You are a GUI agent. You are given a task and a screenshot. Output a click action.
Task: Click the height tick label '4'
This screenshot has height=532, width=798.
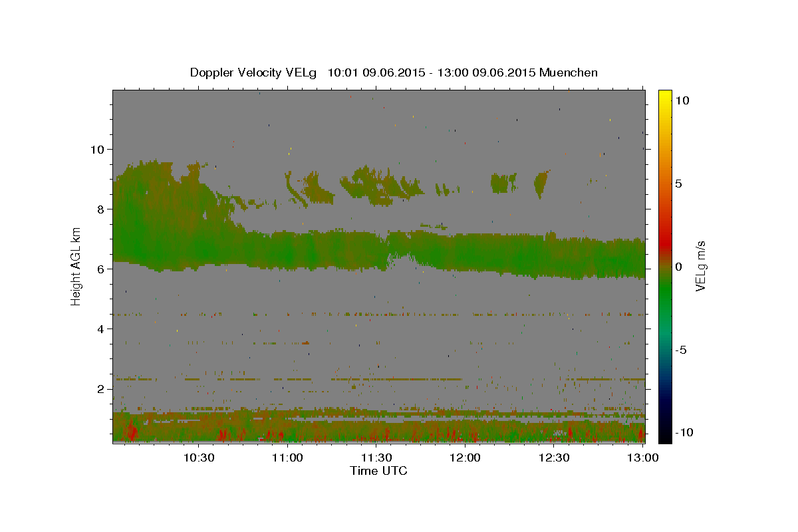100,329
